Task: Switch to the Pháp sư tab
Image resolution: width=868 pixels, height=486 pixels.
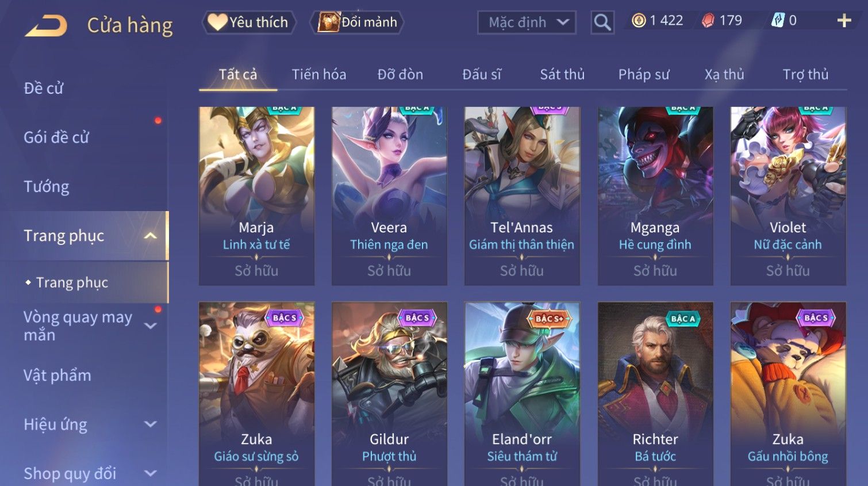Action: pyautogui.click(x=644, y=74)
